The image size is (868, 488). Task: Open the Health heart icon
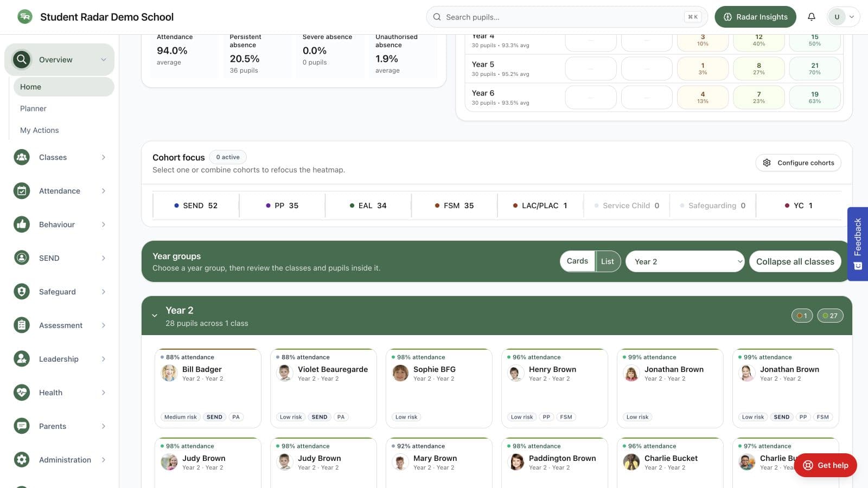click(x=22, y=393)
